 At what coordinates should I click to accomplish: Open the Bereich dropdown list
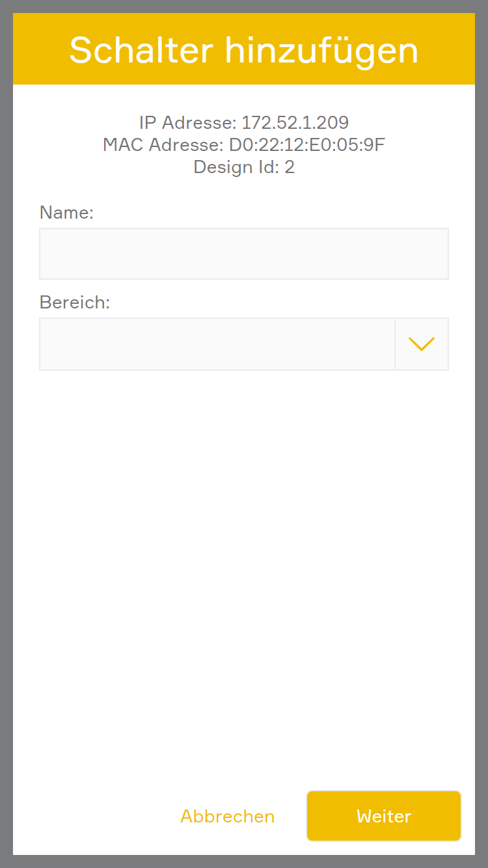coord(422,344)
